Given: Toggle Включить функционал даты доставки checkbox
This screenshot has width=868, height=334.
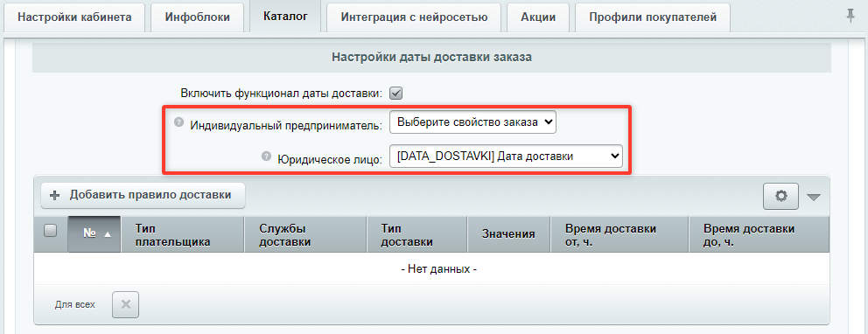Looking at the screenshot, I should point(395,93).
